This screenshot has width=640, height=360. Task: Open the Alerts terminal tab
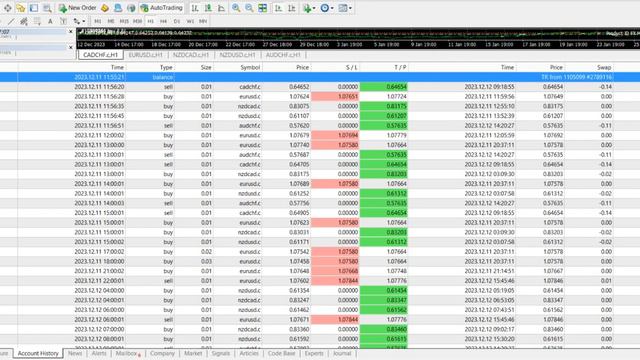tap(99, 353)
